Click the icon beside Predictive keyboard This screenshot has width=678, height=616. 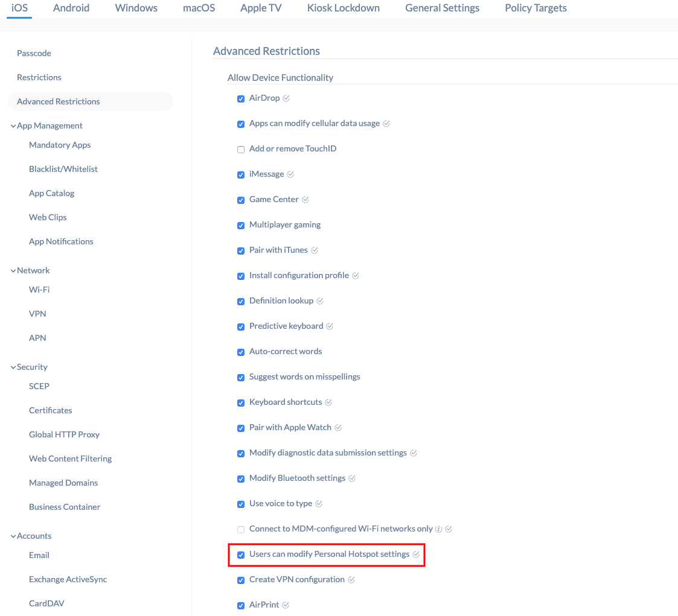click(330, 326)
